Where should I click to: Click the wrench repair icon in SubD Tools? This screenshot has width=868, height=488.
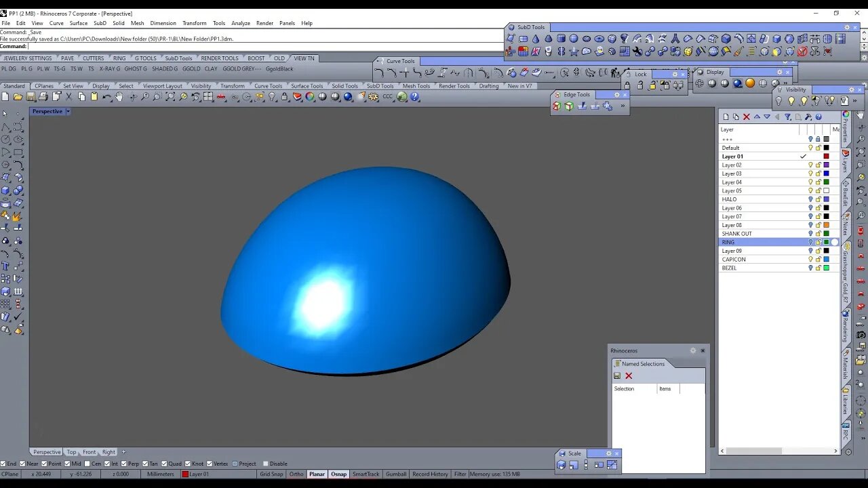coord(637,51)
